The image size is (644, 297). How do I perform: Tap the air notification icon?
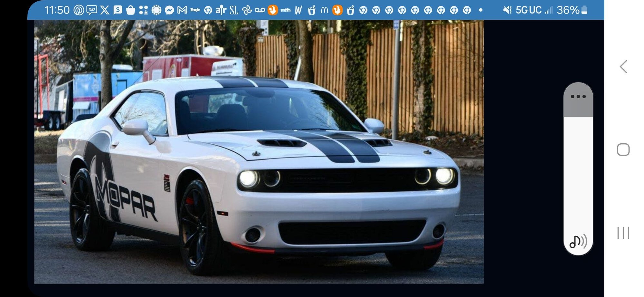pyautogui.click(x=221, y=10)
